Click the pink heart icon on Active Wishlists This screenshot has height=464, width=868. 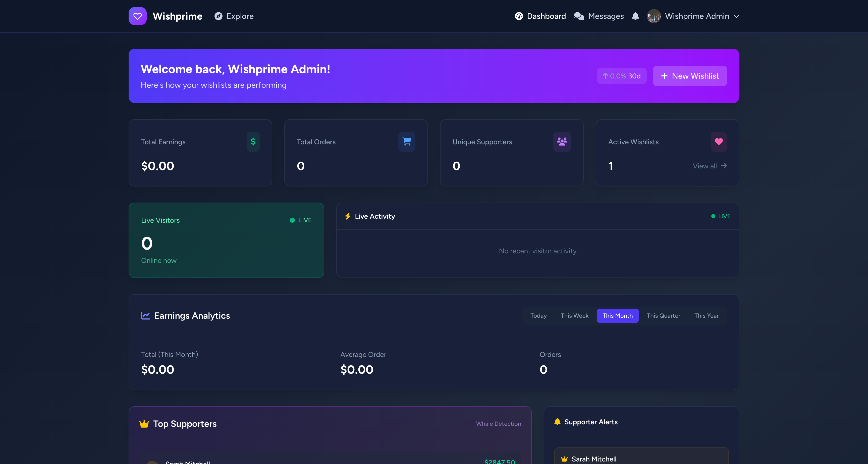tap(718, 142)
